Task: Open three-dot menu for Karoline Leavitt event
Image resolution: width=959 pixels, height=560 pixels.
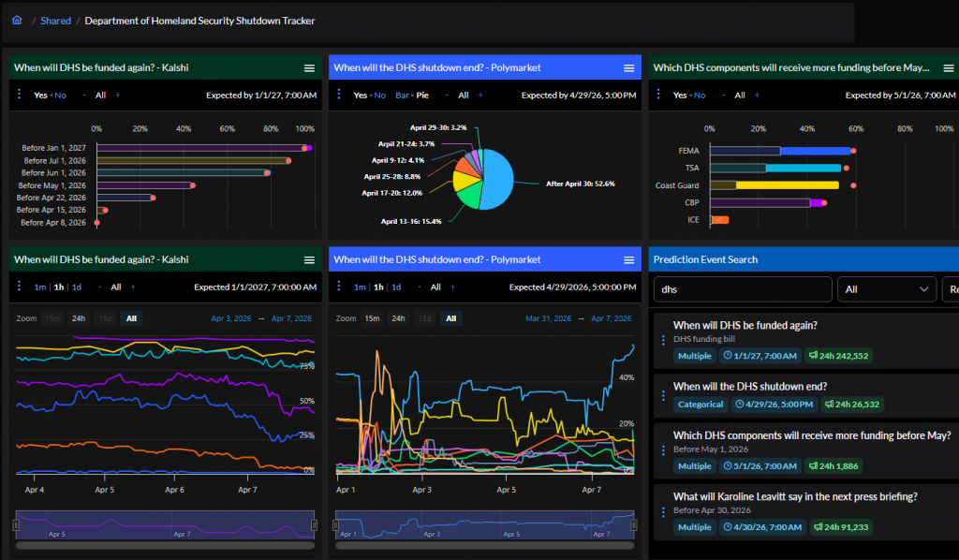Action: pyautogui.click(x=663, y=512)
